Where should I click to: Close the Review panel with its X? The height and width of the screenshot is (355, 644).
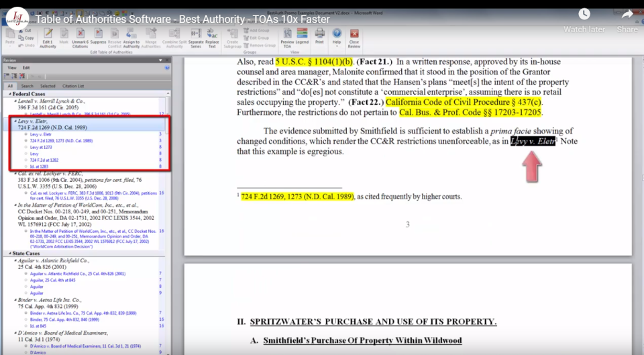[167, 60]
